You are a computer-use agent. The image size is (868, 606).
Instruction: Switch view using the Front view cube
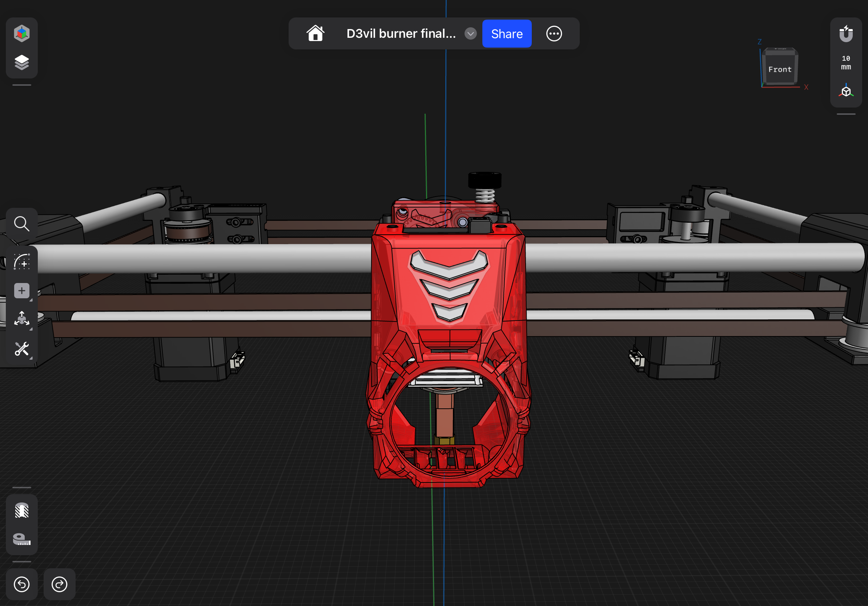coord(780,69)
